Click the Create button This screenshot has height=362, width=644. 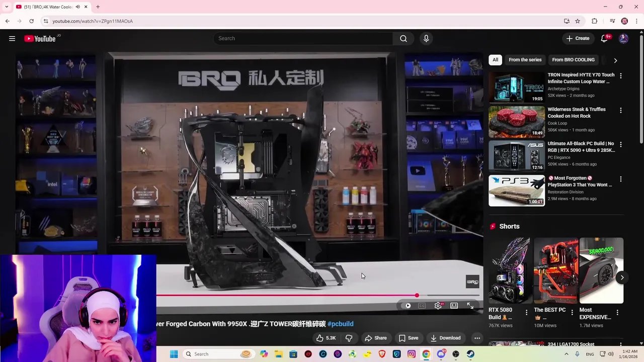(x=578, y=39)
